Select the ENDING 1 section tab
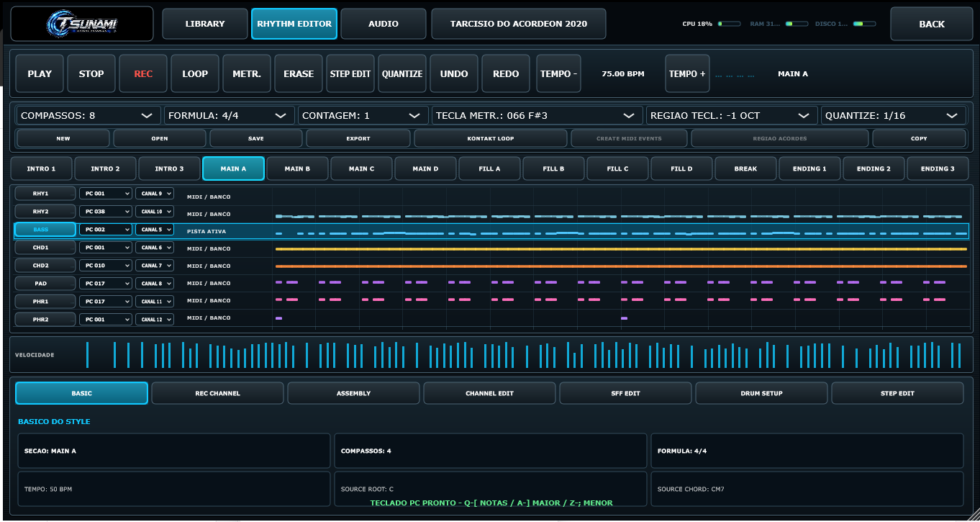 coord(810,168)
